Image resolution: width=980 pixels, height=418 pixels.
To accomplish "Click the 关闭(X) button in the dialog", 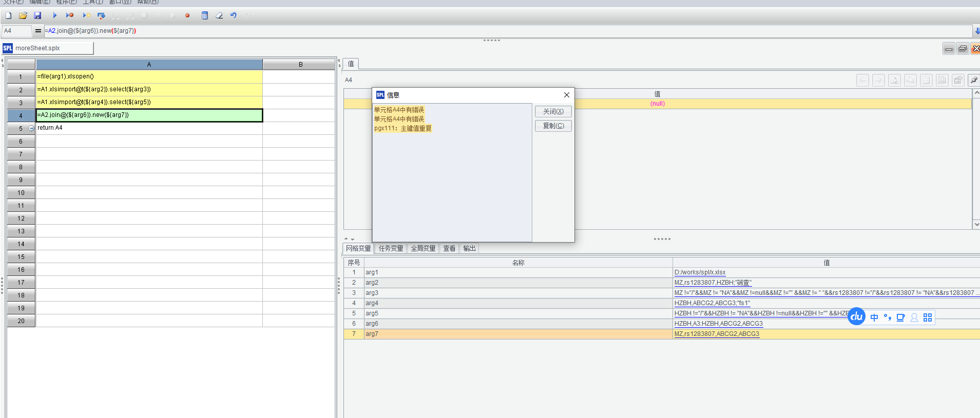I will click(553, 111).
